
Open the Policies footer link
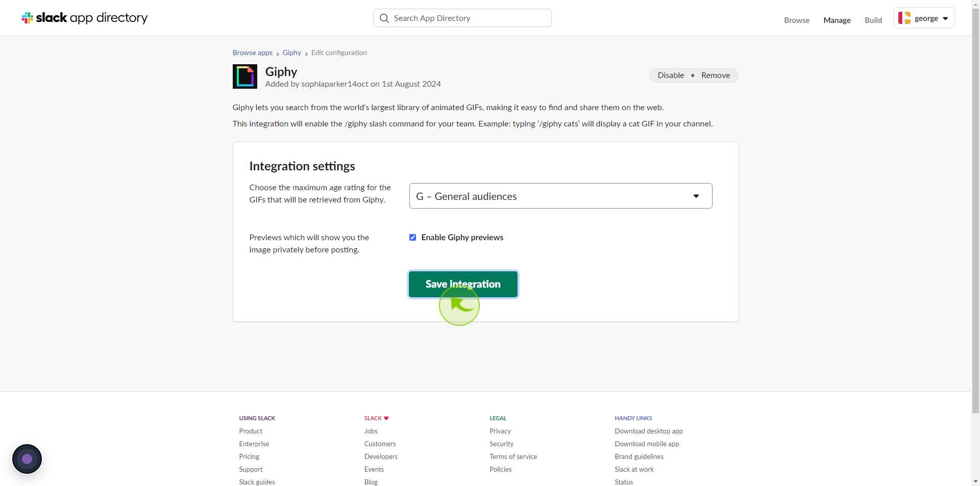pyautogui.click(x=501, y=470)
